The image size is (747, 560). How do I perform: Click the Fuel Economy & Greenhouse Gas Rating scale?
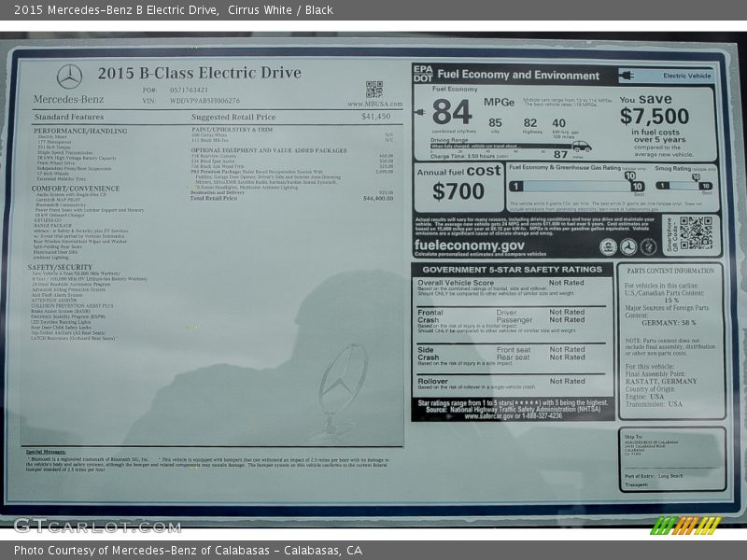pyautogui.click(x=577, y=186)
